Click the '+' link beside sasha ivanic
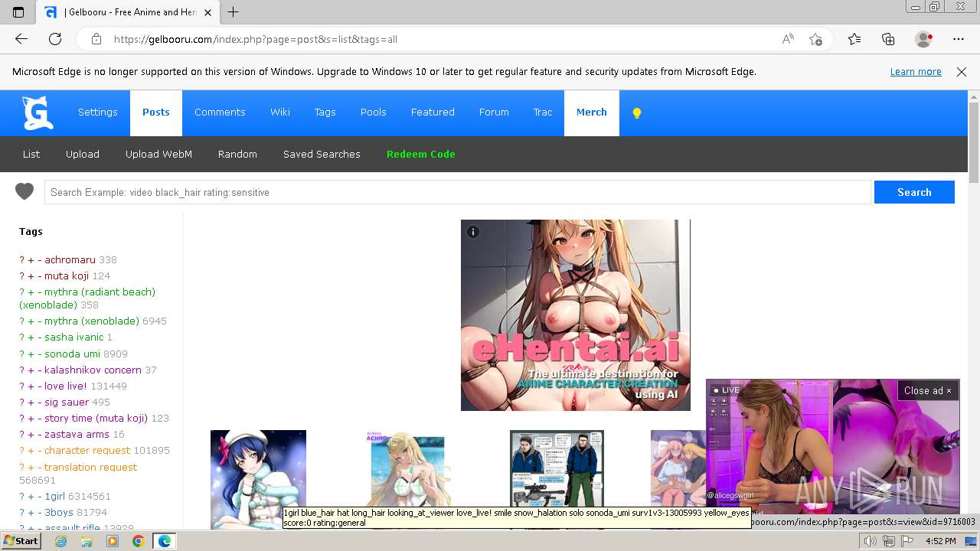This screenshot has height=551, width=980. (31, 337)
